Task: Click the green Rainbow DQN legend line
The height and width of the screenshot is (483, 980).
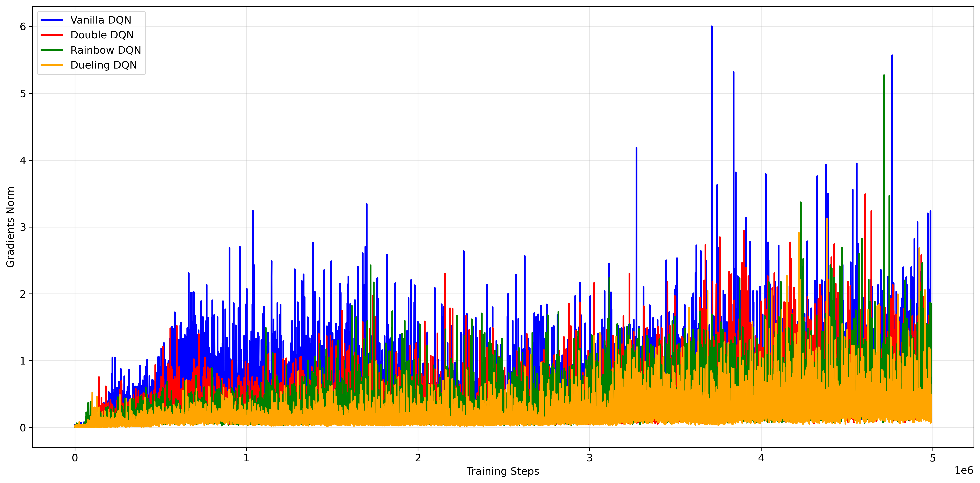Action: point(52,50)
